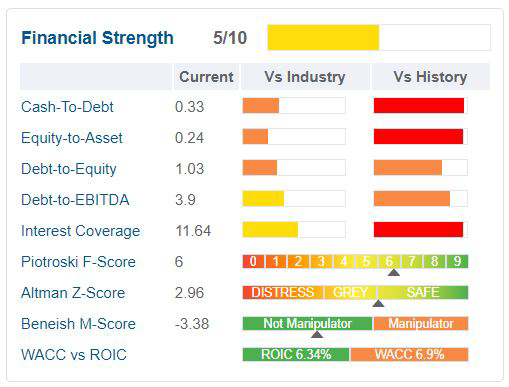Viewport: 509px width, 387px height.
Task: Click the Piotroski F-Score marker triangle
Action: (394, 273)
